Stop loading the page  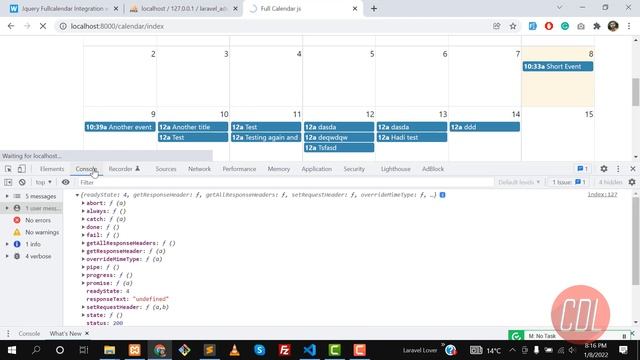tap(43, 26)
